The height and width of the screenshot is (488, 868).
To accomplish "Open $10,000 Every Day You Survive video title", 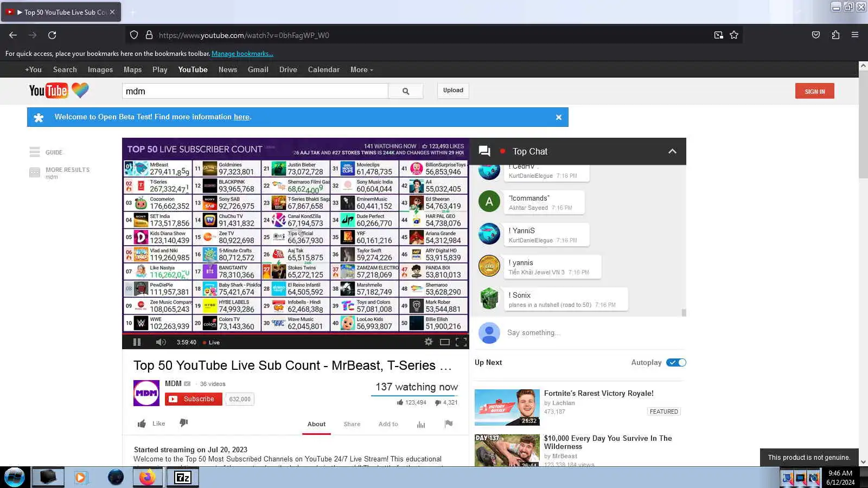I will pos(608,442).
